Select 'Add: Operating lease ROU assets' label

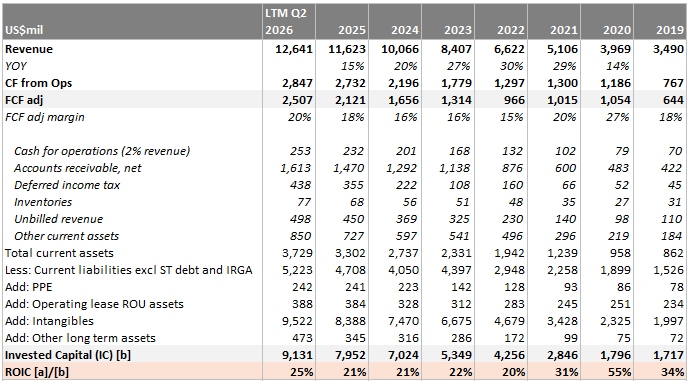tap(94, 304)
